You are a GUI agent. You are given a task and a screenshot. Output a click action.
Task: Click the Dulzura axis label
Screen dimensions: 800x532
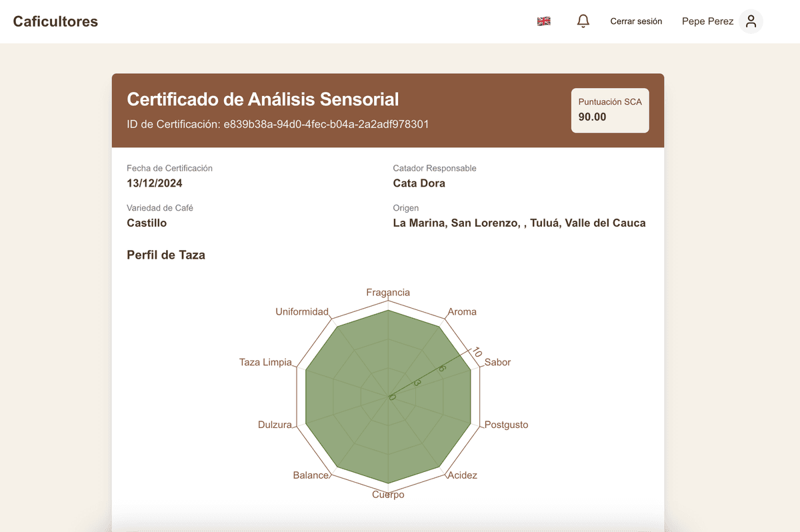coord(275,425)
